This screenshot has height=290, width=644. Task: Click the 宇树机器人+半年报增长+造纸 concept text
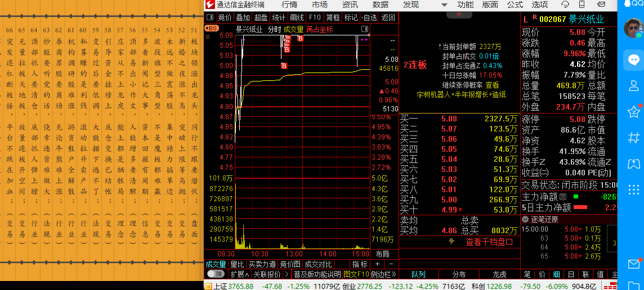[461, 94]
